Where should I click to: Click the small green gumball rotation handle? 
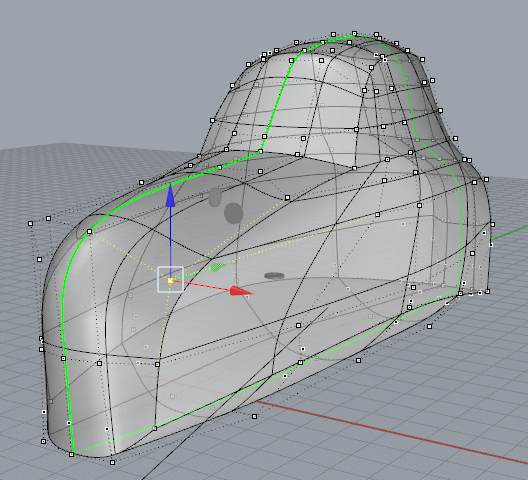point(217,267)
